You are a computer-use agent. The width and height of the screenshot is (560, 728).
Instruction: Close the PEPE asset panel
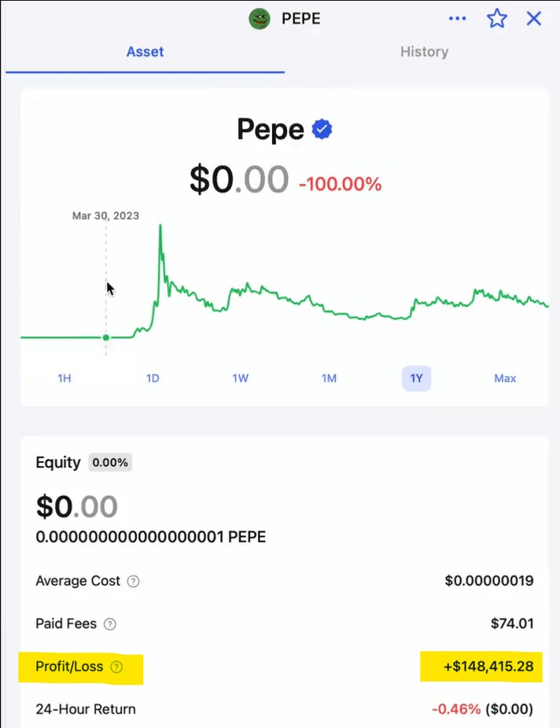click(534, 19)
